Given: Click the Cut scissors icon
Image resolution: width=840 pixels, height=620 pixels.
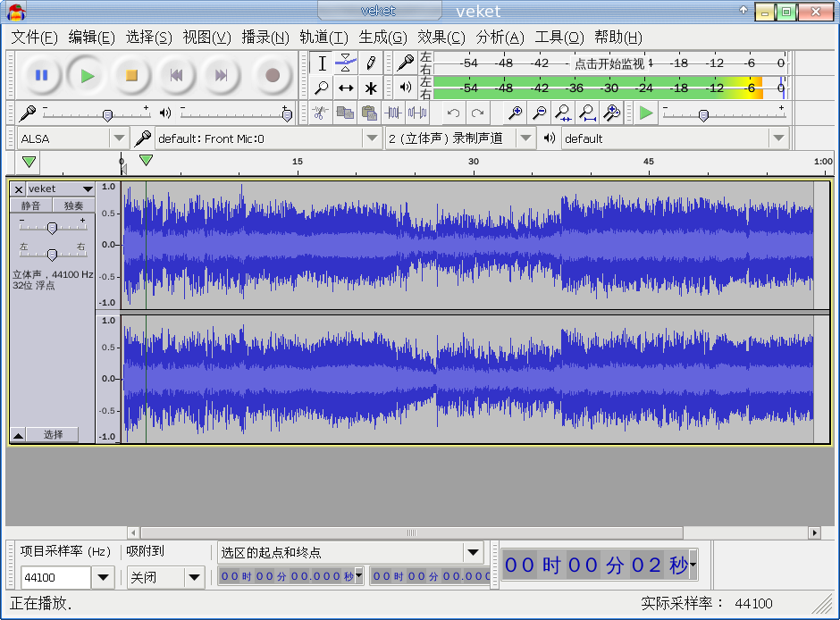Looking at the screenshot, I should click(x=320, y=113).
